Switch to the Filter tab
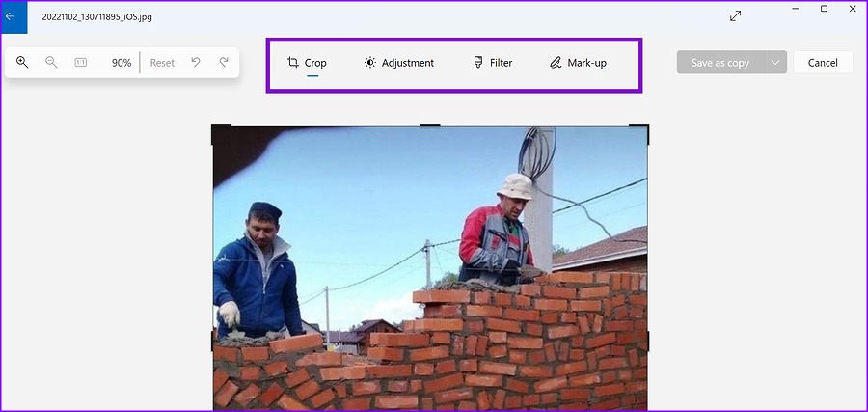 point(493,63)
